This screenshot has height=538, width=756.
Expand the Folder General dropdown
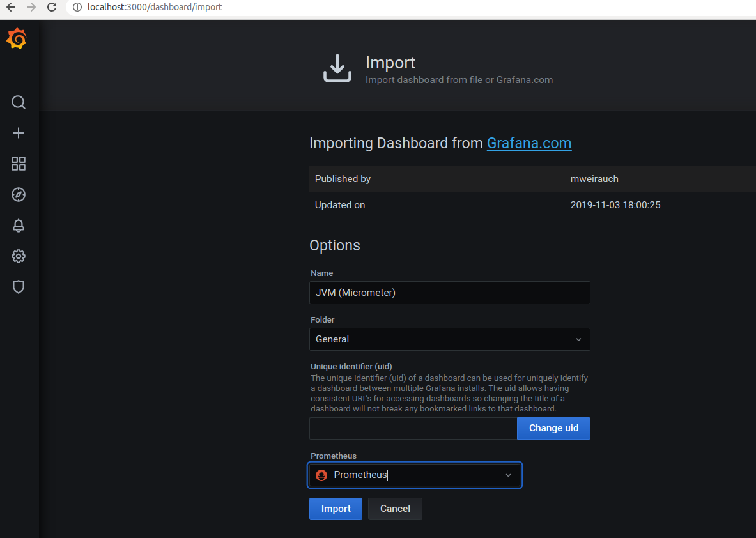[x=449, y=339]
